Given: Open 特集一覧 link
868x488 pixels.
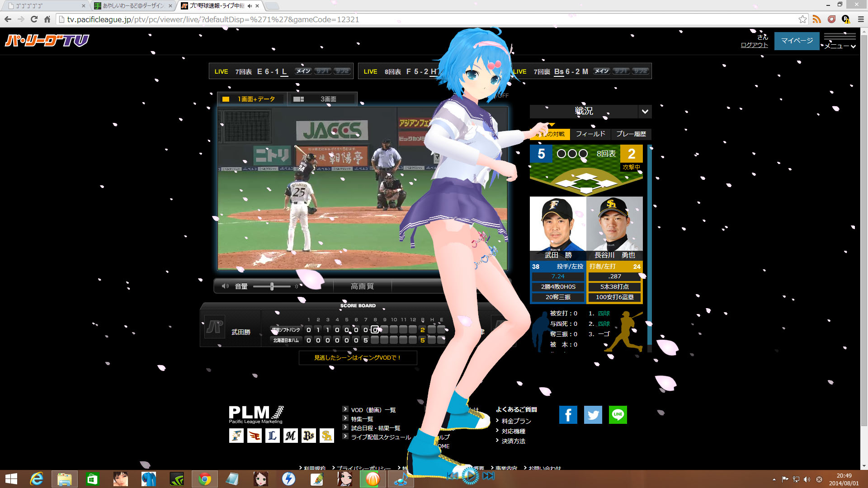Looking at the screenshot, I should [362, 419].
